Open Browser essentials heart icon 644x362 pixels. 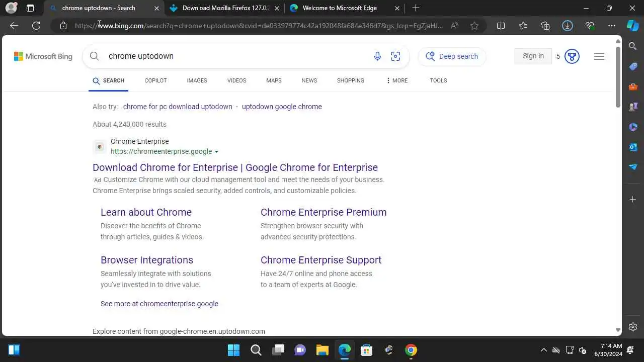pyautogui.click(x=590, y=26)
